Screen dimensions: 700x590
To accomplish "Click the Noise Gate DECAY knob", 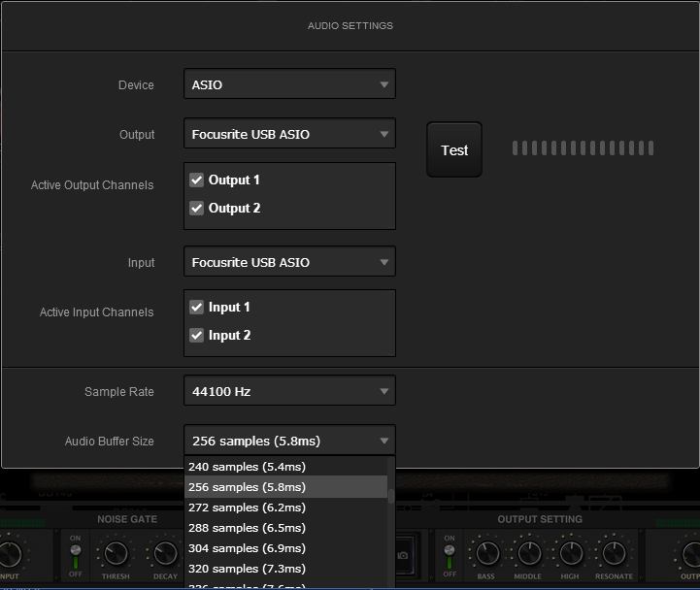I will coord(165,553).
